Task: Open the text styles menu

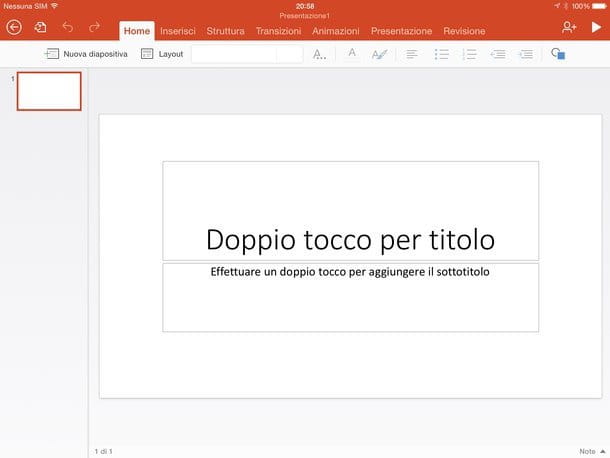Action: point(379,54)
